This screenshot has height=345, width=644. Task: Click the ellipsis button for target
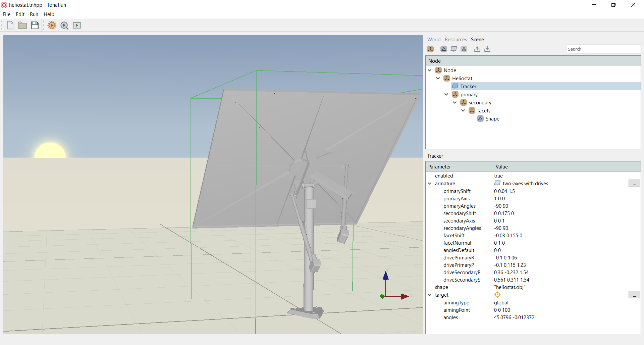(634, 295)
